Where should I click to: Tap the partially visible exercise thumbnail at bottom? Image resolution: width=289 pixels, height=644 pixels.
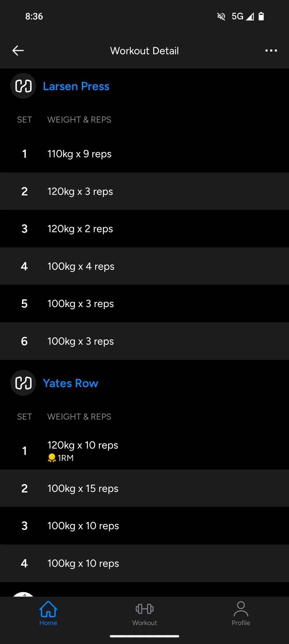coord(24,594)
